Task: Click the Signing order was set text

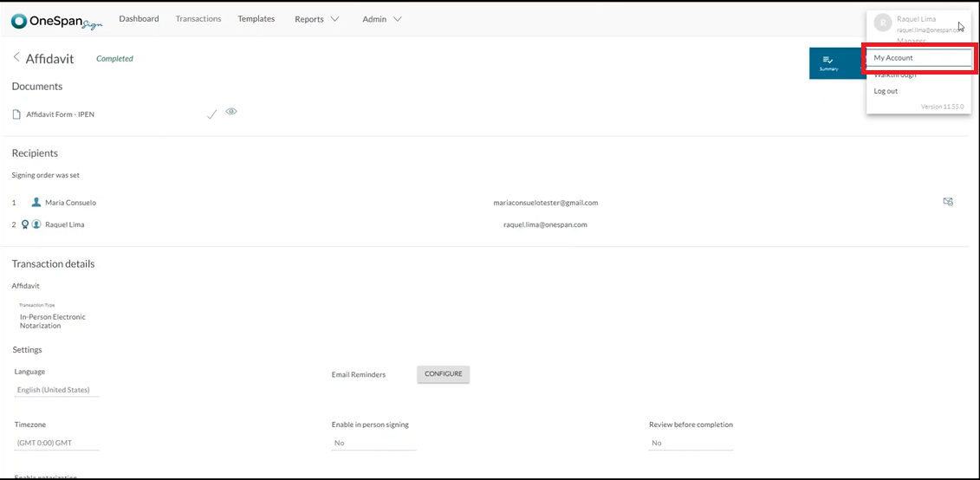Action: point(46,175)
